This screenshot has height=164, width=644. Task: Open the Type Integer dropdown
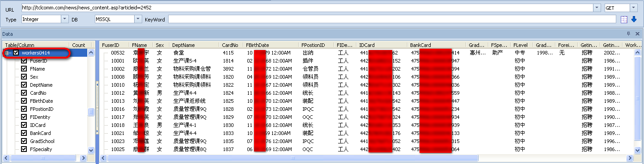(64, 19)
